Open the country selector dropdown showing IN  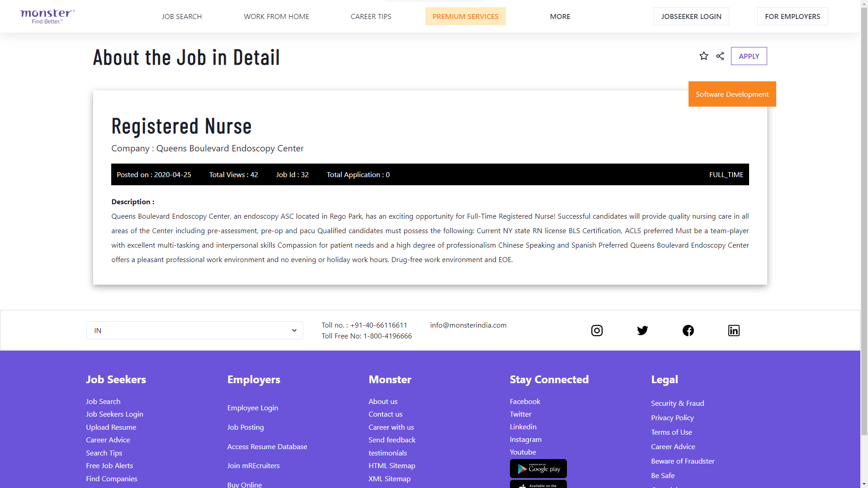[x=194, y=330]
